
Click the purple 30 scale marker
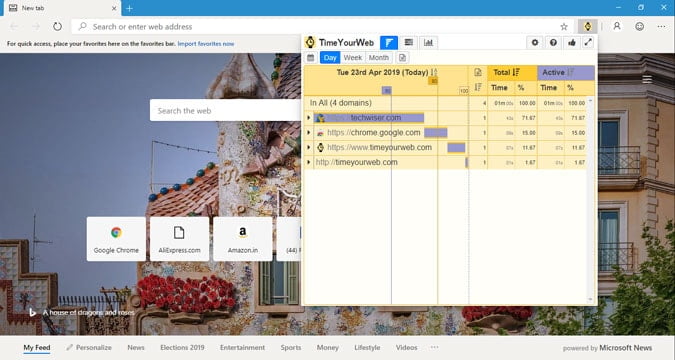387,90
